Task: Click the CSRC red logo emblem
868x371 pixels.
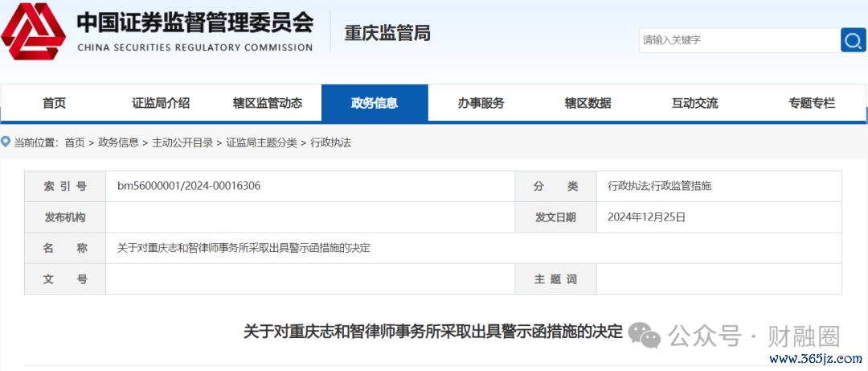Action: (x=33, y=32)
